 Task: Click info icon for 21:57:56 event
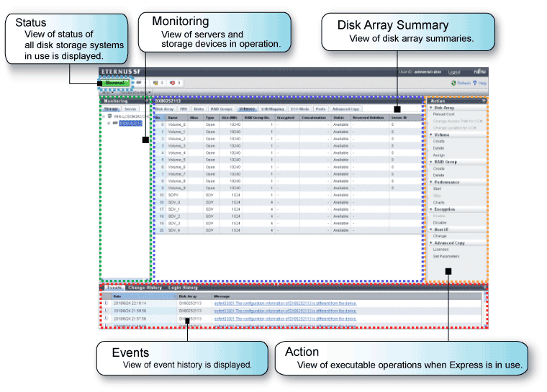[106, 319]
